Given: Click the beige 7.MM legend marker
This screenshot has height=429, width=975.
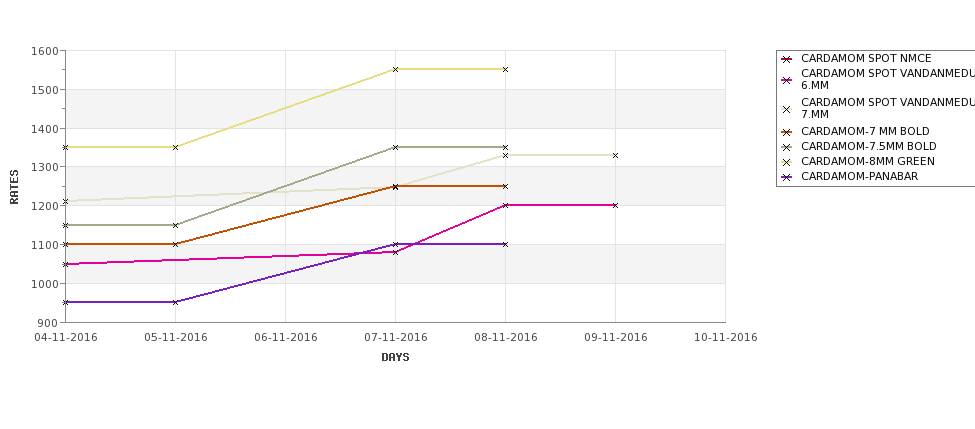Looking at the screenshot, I should (x=787, y=109).
